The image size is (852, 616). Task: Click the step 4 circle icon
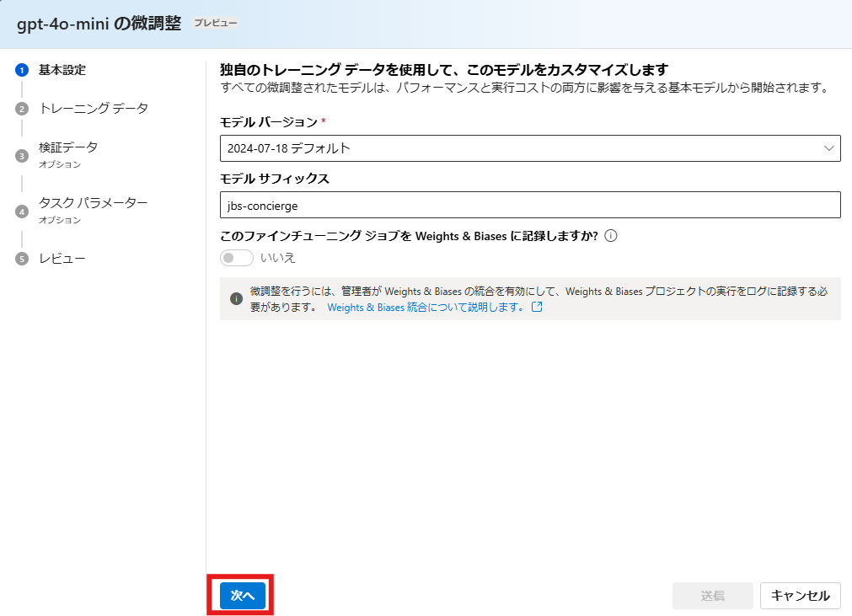[x=22, y=212]
